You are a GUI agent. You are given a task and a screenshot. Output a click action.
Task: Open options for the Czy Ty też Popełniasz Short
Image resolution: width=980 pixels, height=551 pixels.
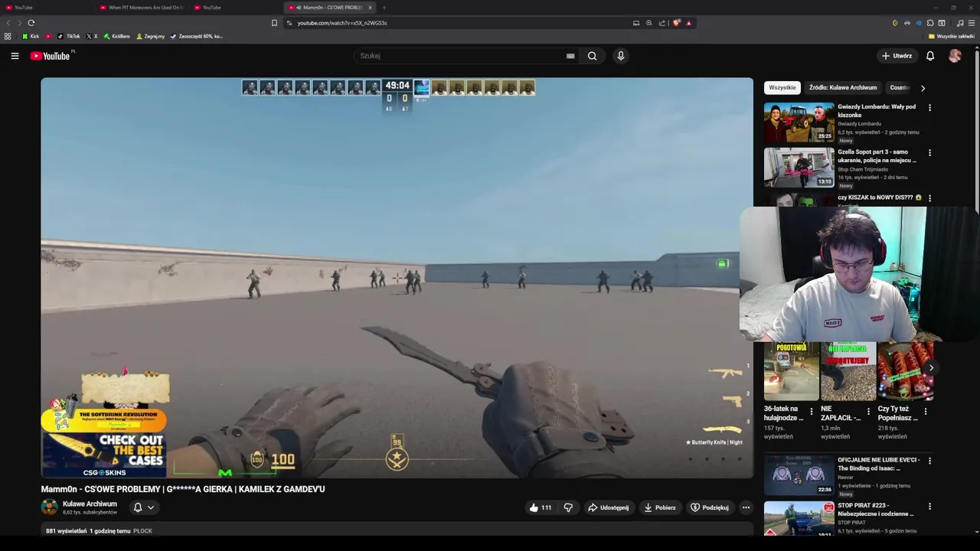coord(926,412)
